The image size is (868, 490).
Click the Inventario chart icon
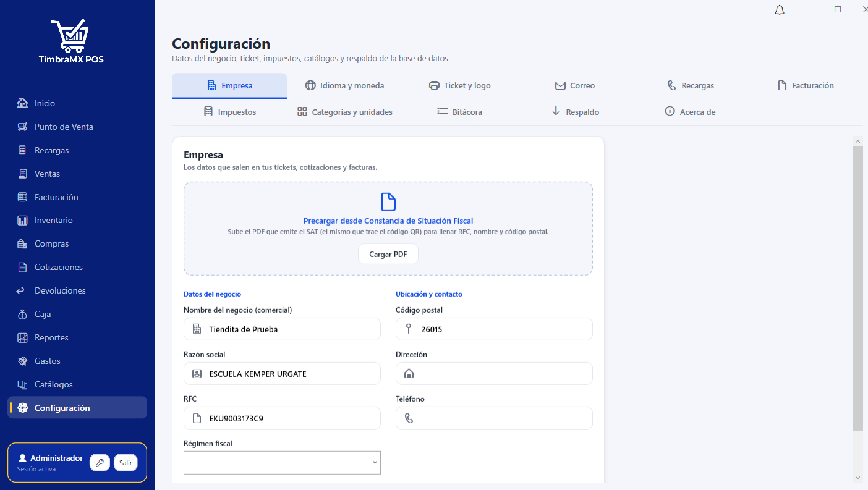(x=23, y=220)
